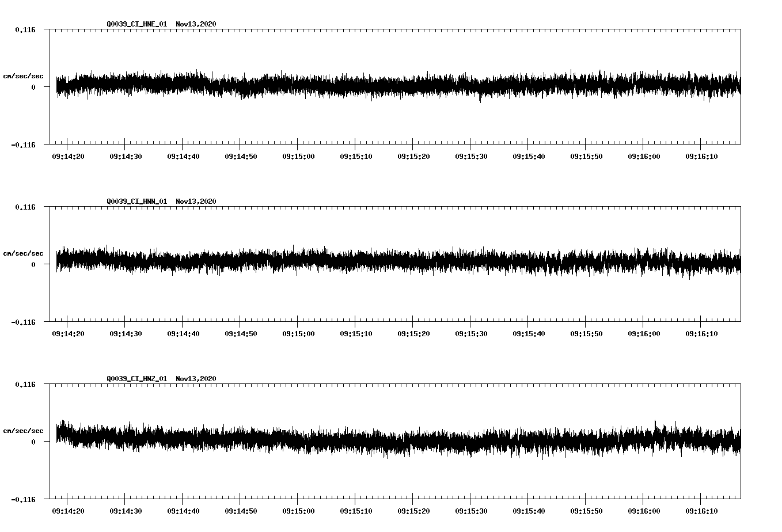Click the 09:15:00 time label under the middle trace
This screenshot has width=782, height=532.
pos(298,333)
